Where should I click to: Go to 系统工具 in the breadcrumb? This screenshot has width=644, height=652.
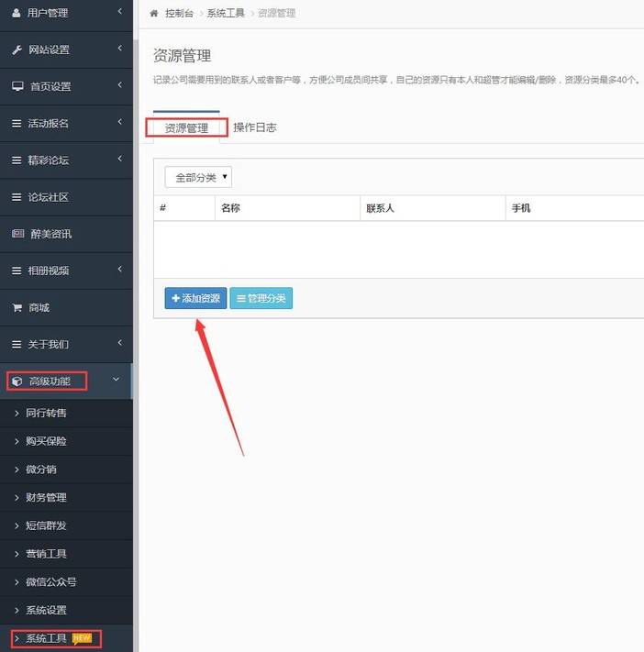point(226,14)
